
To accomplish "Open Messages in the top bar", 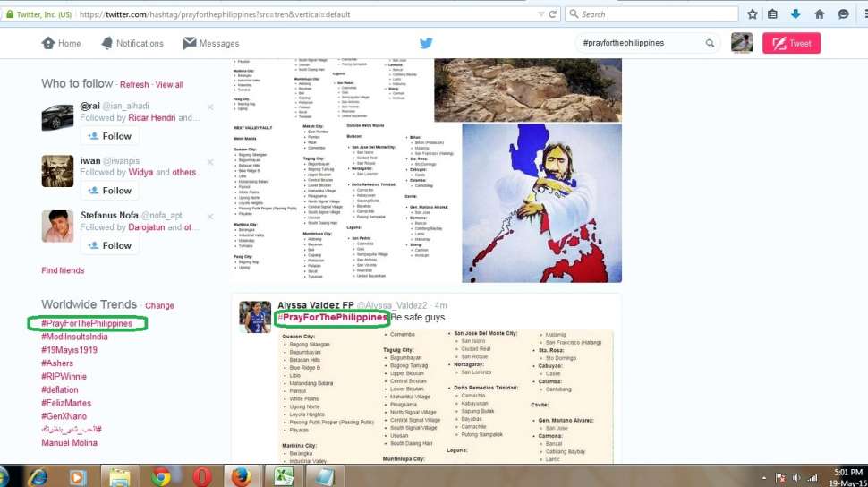I will pyautogui.click(x=211, y=43).
